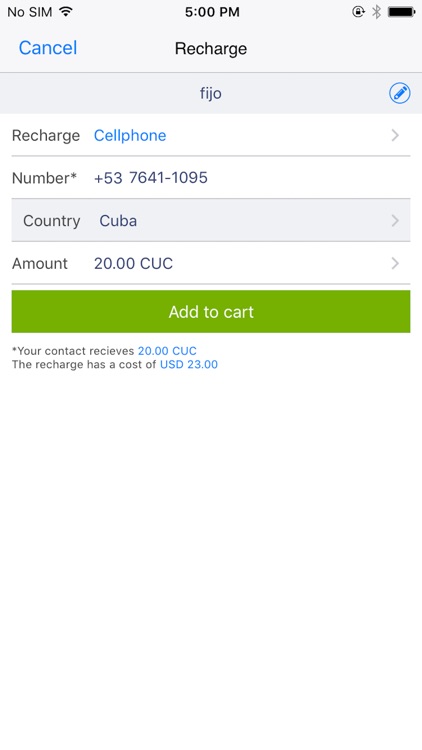
Task: Tap the rotation lock status icon
Action: tap(358, 11)
